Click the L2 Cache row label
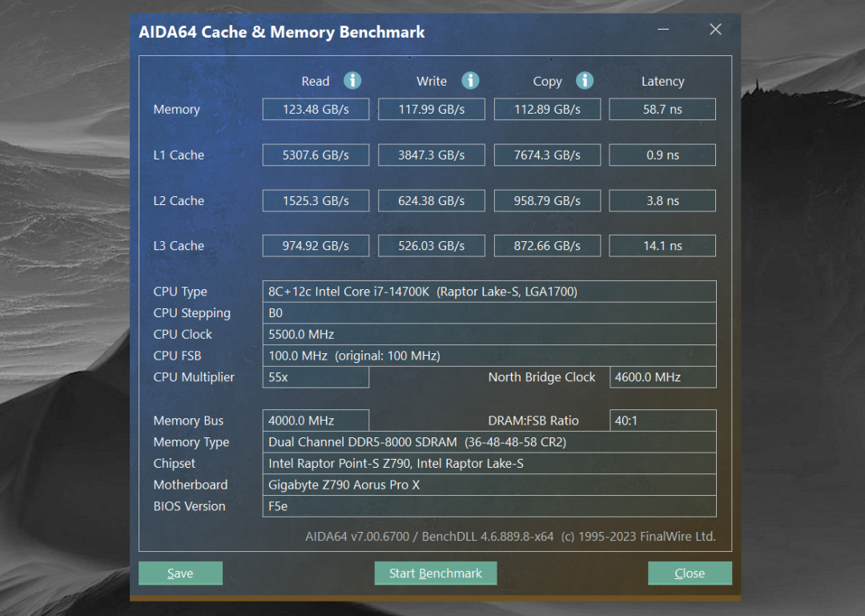This screenshot has height=616, width=865. (x=179, y=201)
